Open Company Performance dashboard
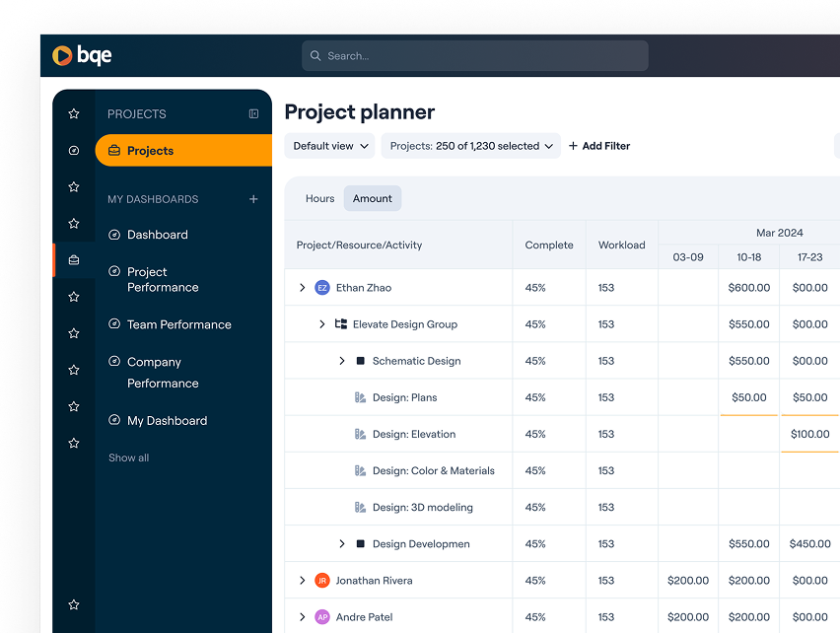 (x=163, y=373)
